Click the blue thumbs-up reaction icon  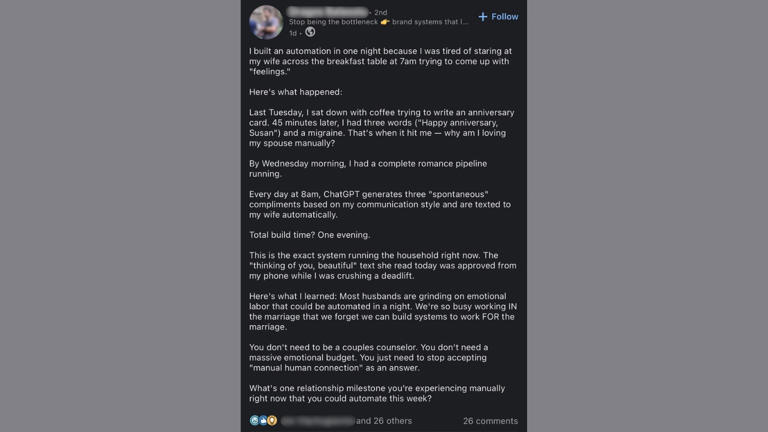pyautogui.click(x=263, y=421)
